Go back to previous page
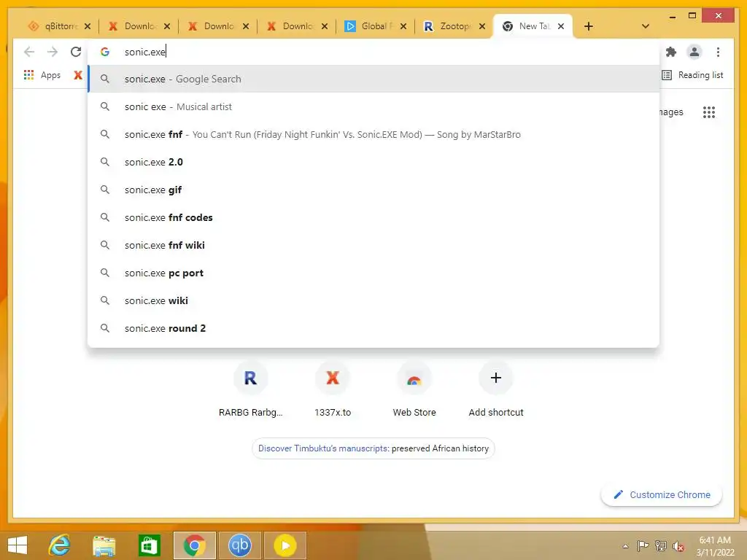This screenshot has height=560, width=747. 29,52
